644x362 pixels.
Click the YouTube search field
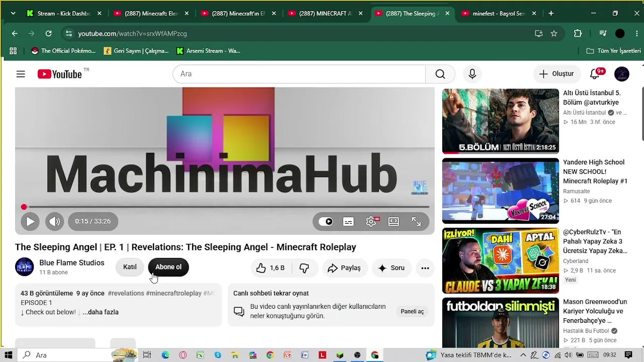[x=299, y=74]
